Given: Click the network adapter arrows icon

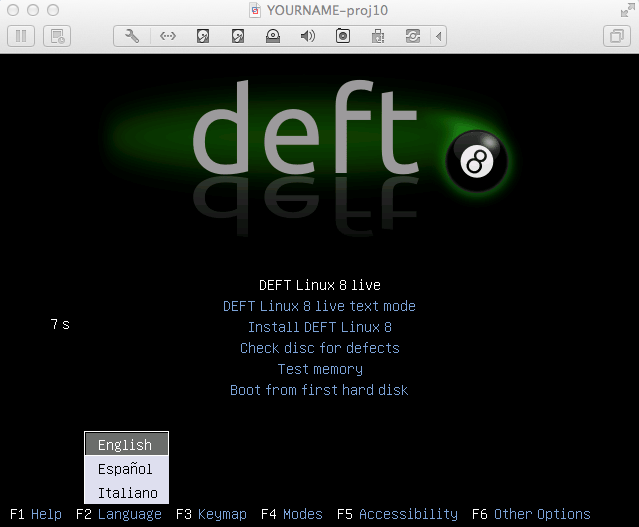Looking at the screenshot, I should 167,36.
